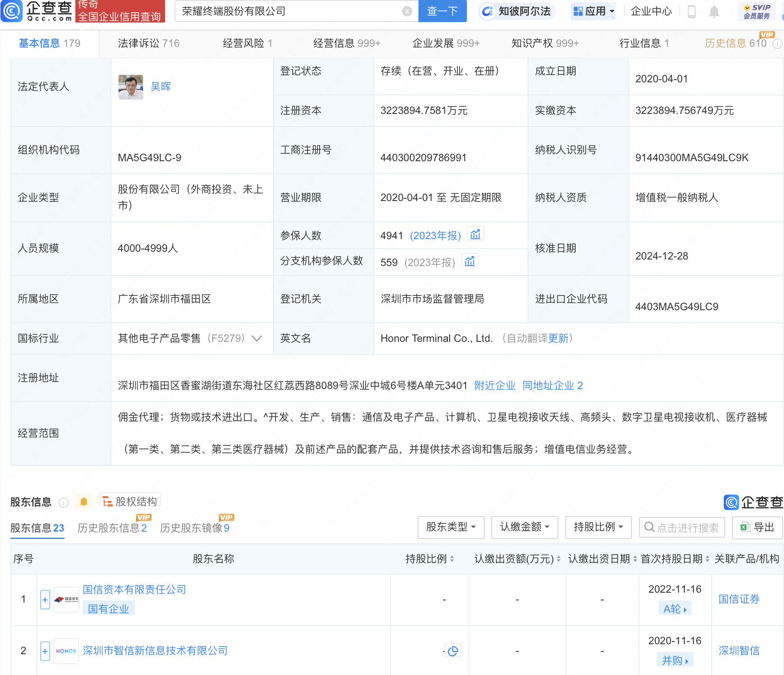The image size is (784, 675).
Task: Open 国信证券 related institution link
Action: click(739, 599)
